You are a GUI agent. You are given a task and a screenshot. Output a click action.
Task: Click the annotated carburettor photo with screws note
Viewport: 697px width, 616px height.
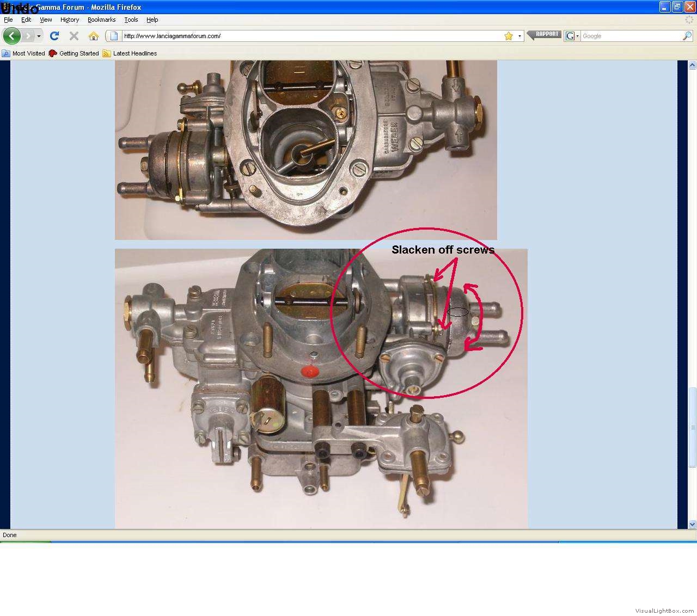(x=321, y=389)
